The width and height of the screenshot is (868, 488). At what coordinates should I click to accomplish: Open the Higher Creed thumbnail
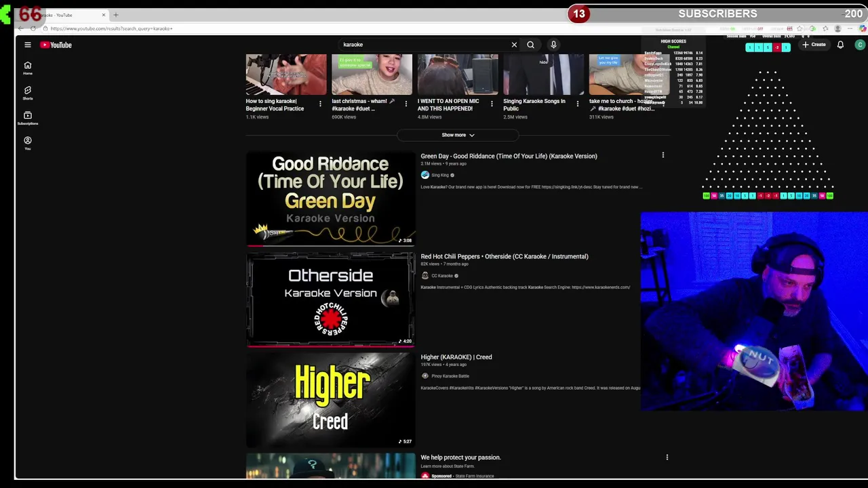click(x=330, y=399)
